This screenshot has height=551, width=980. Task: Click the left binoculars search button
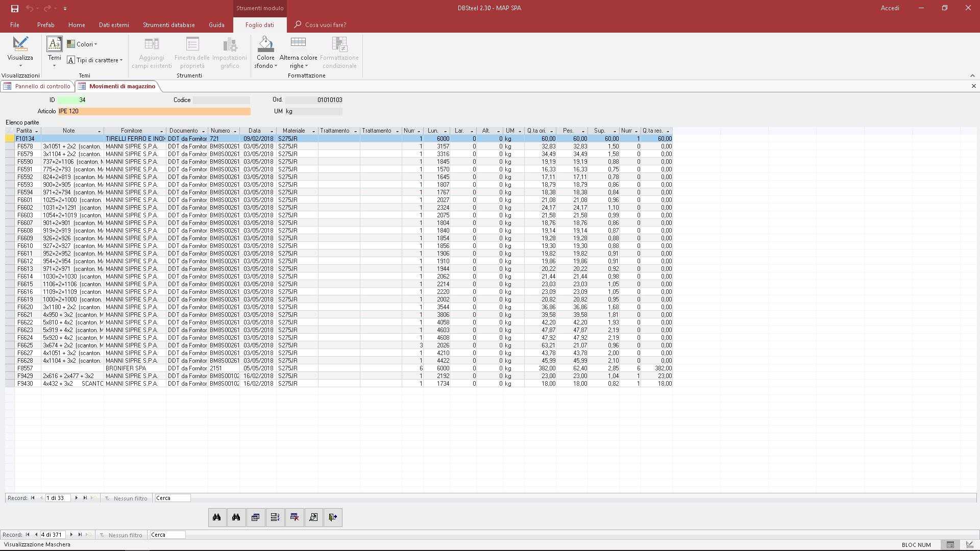point(217,517)
